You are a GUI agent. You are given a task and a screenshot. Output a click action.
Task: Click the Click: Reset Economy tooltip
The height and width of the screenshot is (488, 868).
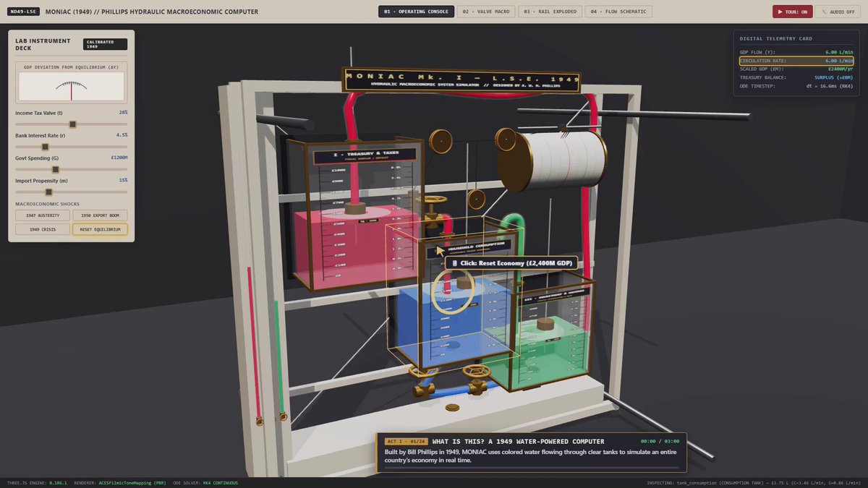[x=512, y=263]
